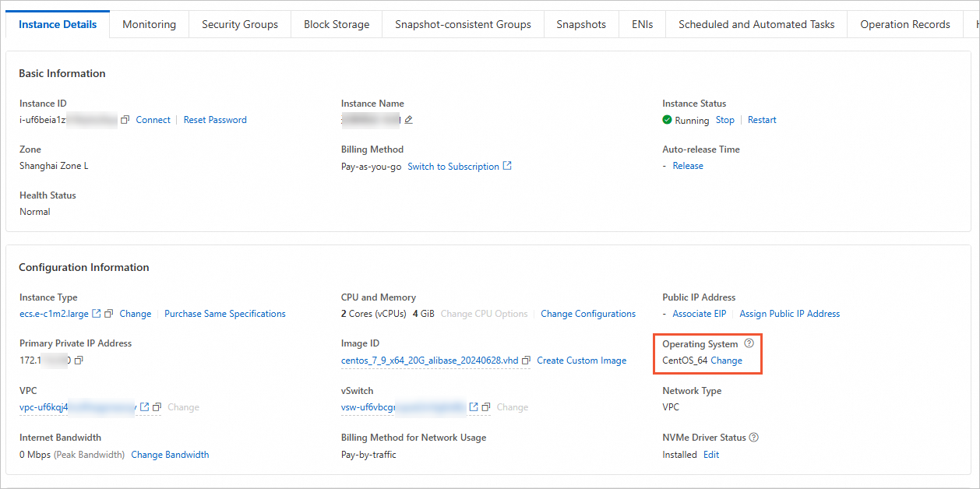Click the copy icon next to VPC ID

click(x=157, y=407)
